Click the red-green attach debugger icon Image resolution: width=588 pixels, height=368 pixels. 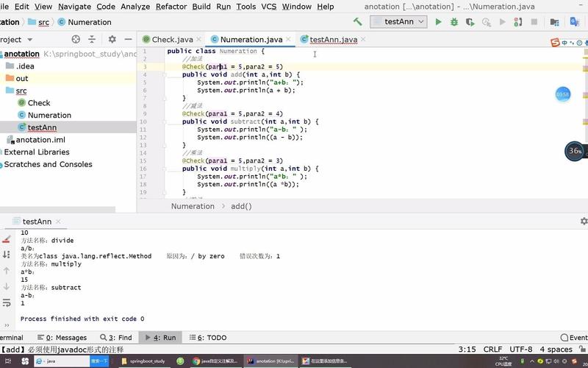coord(518,22)
